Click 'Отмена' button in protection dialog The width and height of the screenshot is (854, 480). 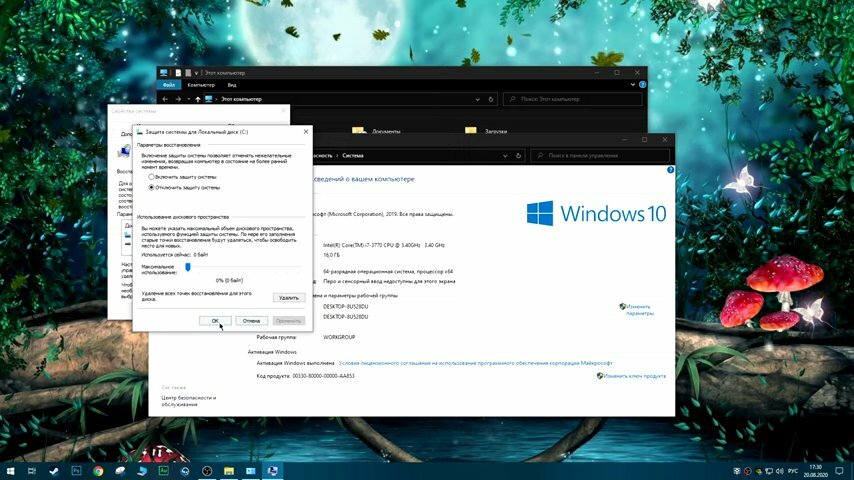pos(252,321)
